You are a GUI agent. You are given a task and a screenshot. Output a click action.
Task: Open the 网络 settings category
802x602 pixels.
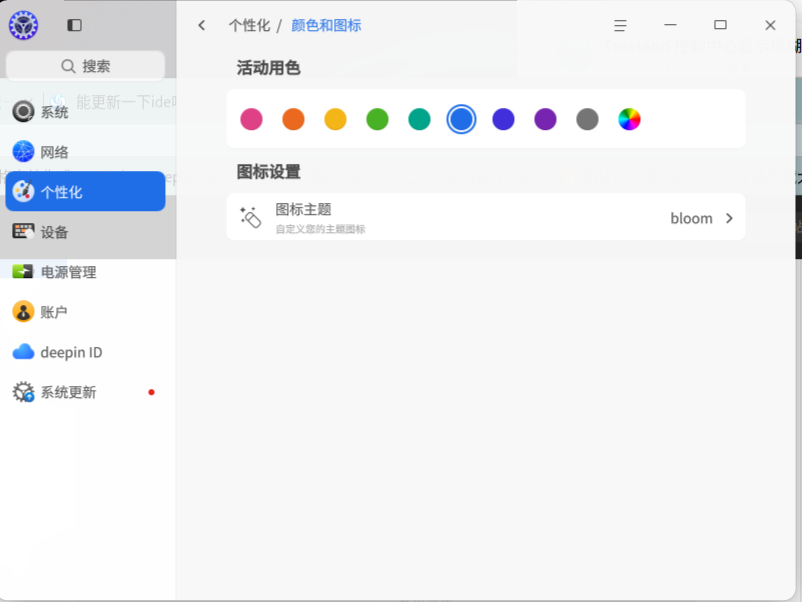pyautogui.click(x=85, y=151)
